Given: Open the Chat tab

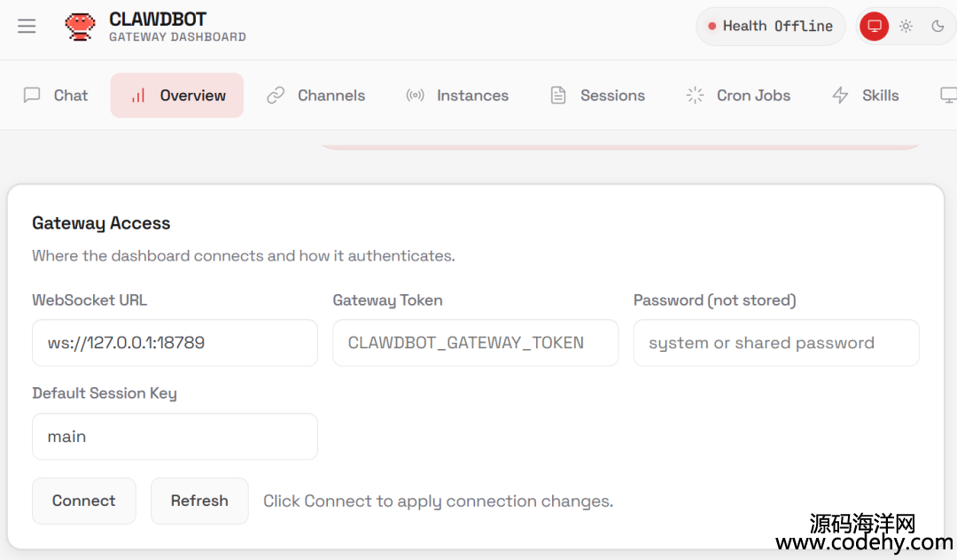Looking at the screenshot, I should (56, 96).
